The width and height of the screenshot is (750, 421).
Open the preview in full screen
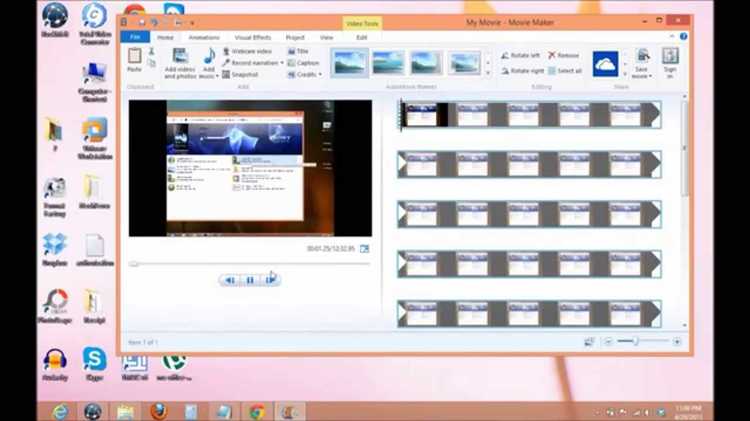pyautogui.click(x=365, y=249)
